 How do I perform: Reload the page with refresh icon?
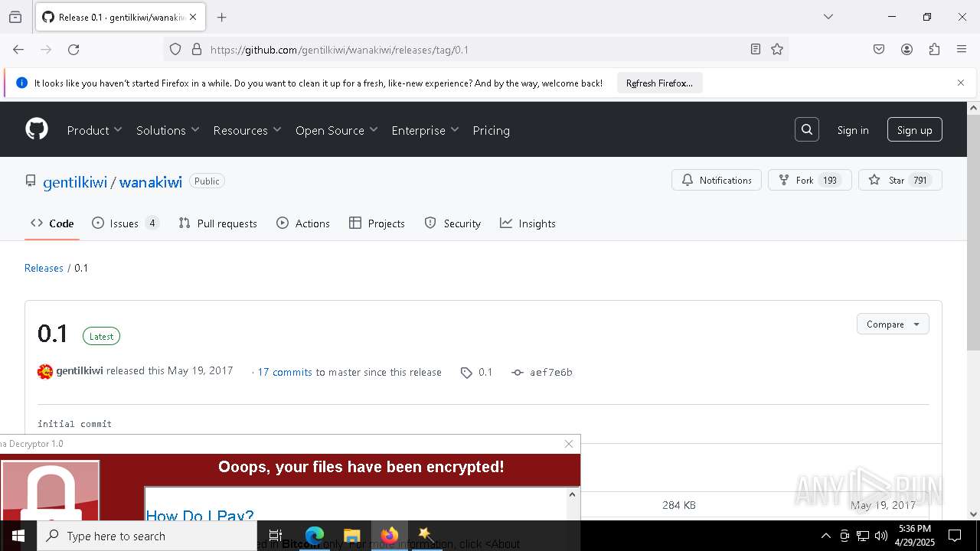(73, 50)
